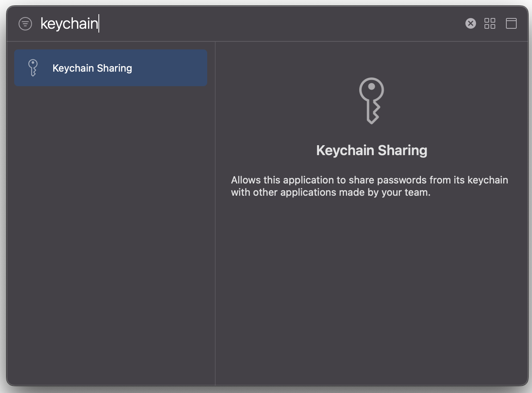Screen dimensions: 532x393
Task: Select the key icon beside Keychain Sharing
Action: point(33,68)
